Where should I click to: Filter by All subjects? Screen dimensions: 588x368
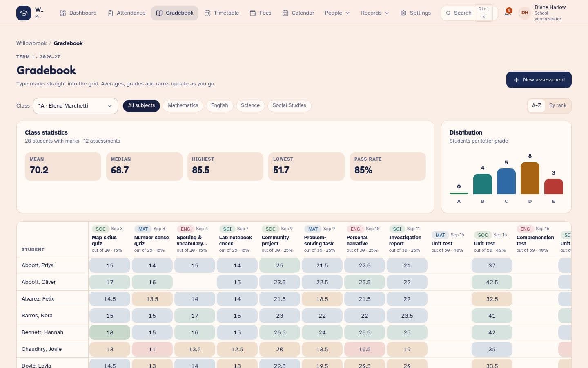pyautogui.click(x=141, y=105)
